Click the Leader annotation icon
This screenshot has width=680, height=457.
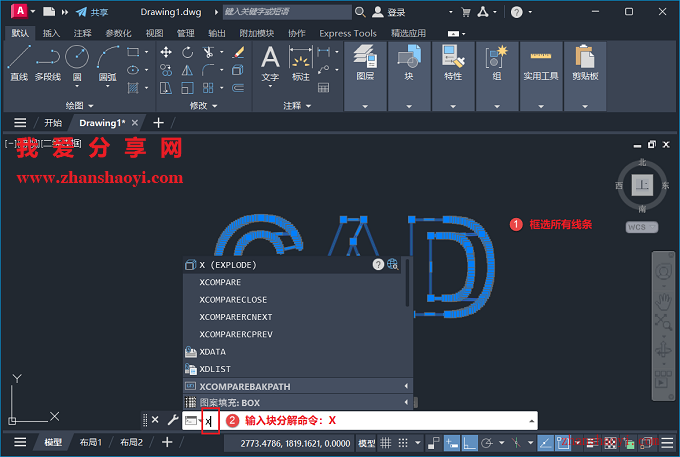(x=324, y=70)
